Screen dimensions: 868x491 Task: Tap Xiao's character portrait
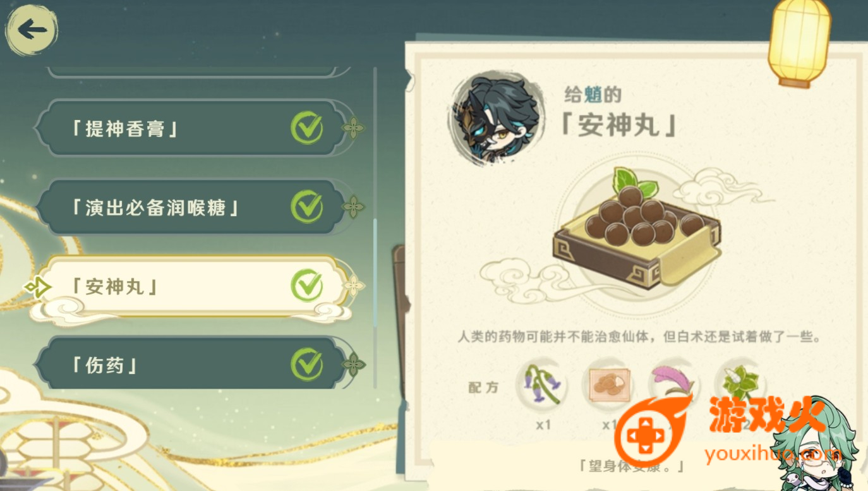[x=497, y=119]
